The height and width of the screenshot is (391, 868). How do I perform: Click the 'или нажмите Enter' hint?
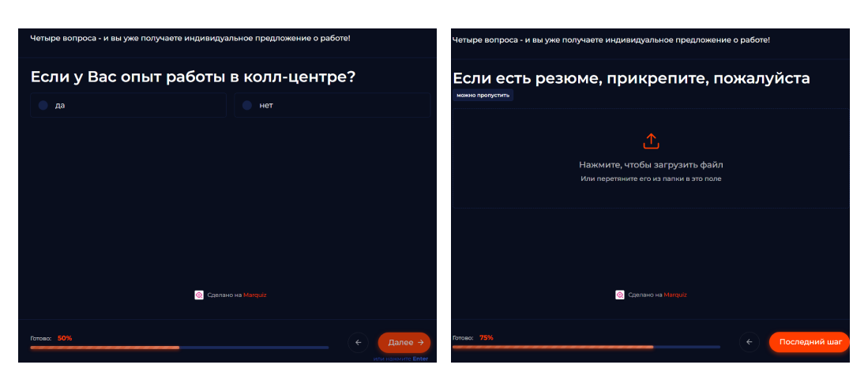pyautogui.click(x=400, y=359)
